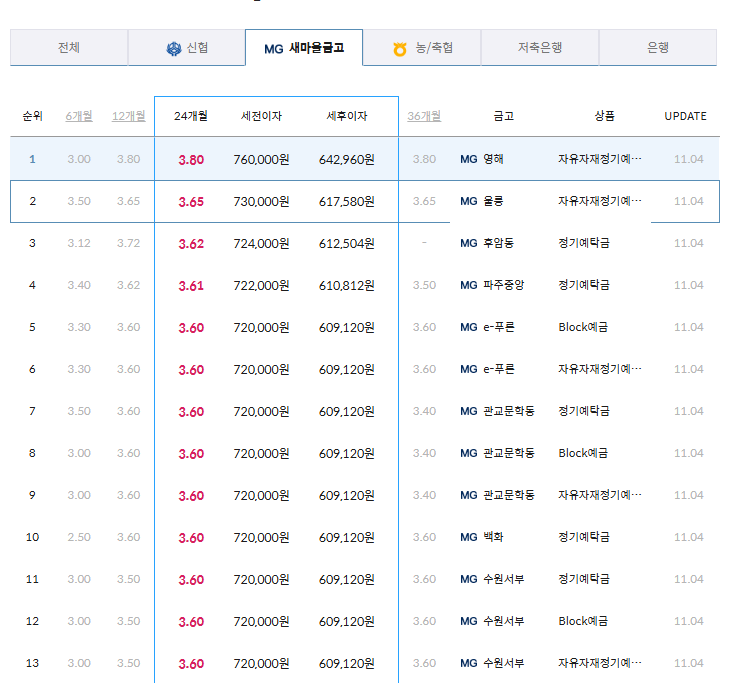Open the 울릉 branch name
Screen dimensions: 744x683
pyautogui.click(x=493, y=201)
